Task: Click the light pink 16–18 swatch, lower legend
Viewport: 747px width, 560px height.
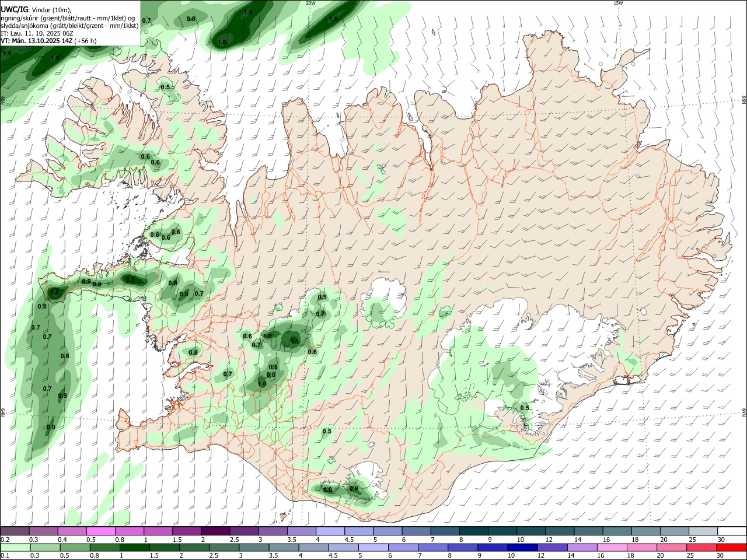Action: 612,547
